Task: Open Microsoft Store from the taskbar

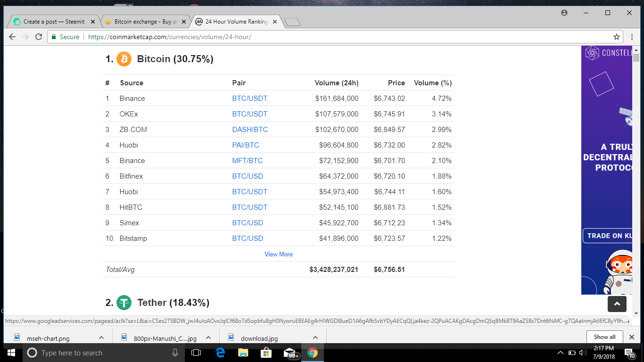Action: coord(266,353)
